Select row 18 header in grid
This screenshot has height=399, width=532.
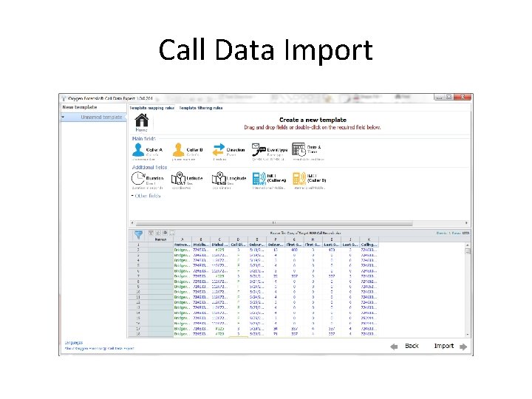[138, 334]
